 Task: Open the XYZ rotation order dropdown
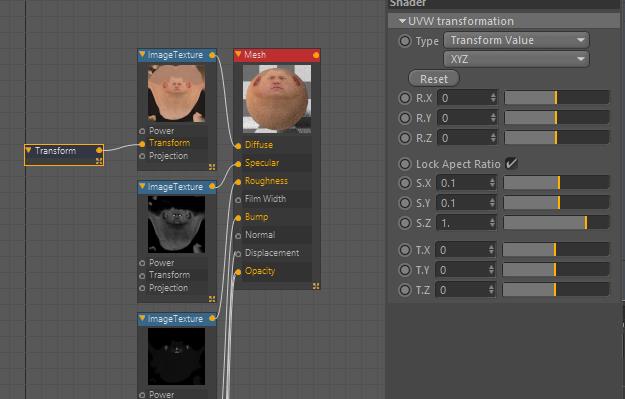(x=516, y=59)
